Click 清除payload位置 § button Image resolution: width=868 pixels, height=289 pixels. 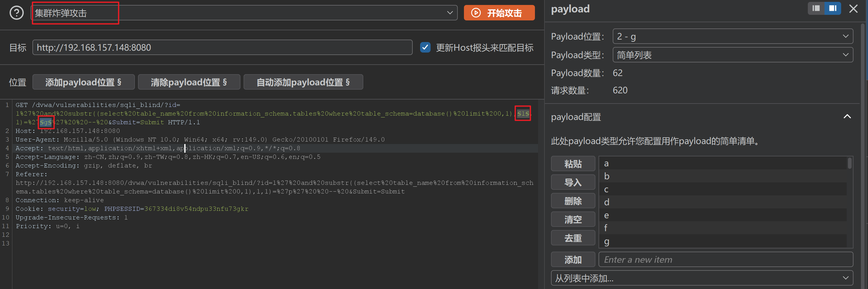click(189, 82)
